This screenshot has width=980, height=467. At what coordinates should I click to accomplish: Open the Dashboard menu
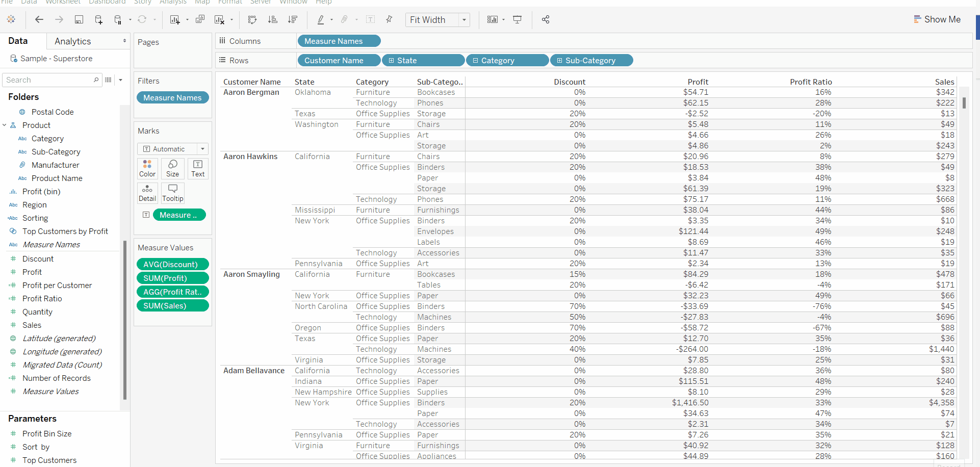point(107,2)
